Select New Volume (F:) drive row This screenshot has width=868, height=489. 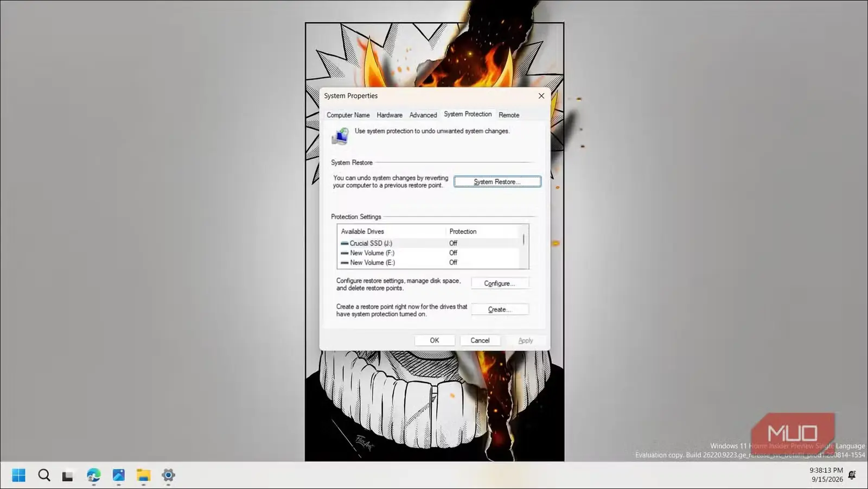point(429,253)
